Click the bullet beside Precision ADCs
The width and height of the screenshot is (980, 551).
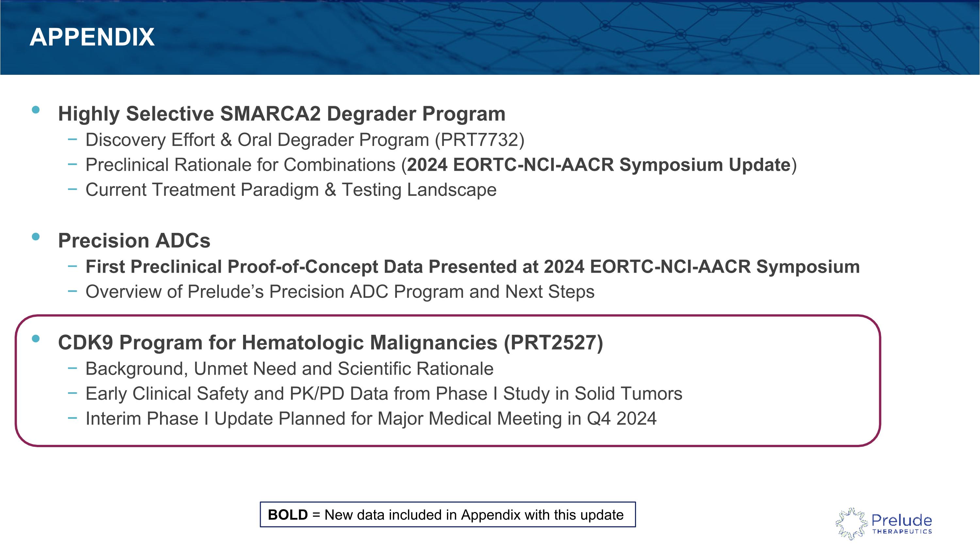coord(36,237)
